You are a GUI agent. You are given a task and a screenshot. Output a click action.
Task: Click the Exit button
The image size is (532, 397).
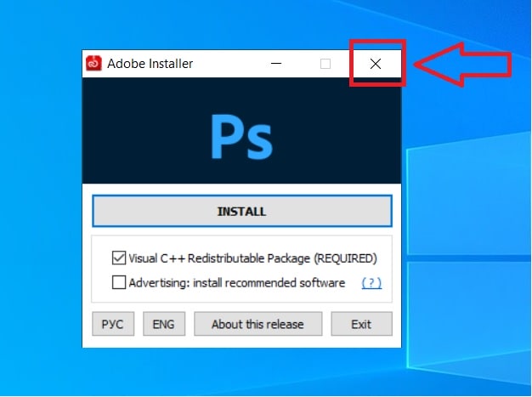click(361, 324)
